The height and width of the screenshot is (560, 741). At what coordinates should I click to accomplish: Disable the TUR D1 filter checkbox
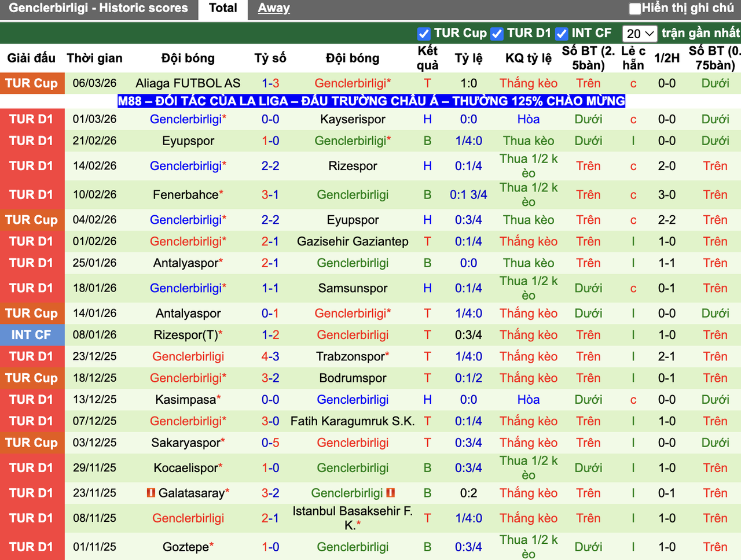(497, 34)
